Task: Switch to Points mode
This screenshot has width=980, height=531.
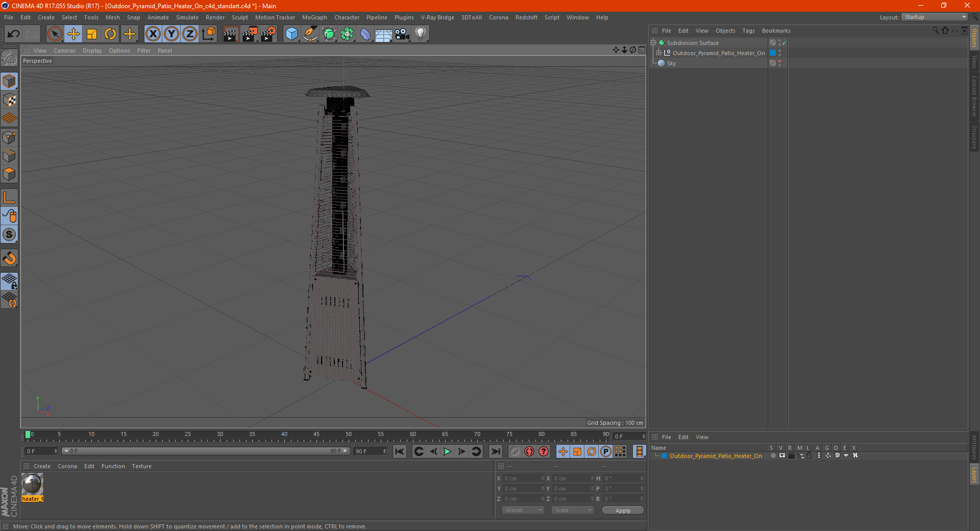Action: [9, 137]
